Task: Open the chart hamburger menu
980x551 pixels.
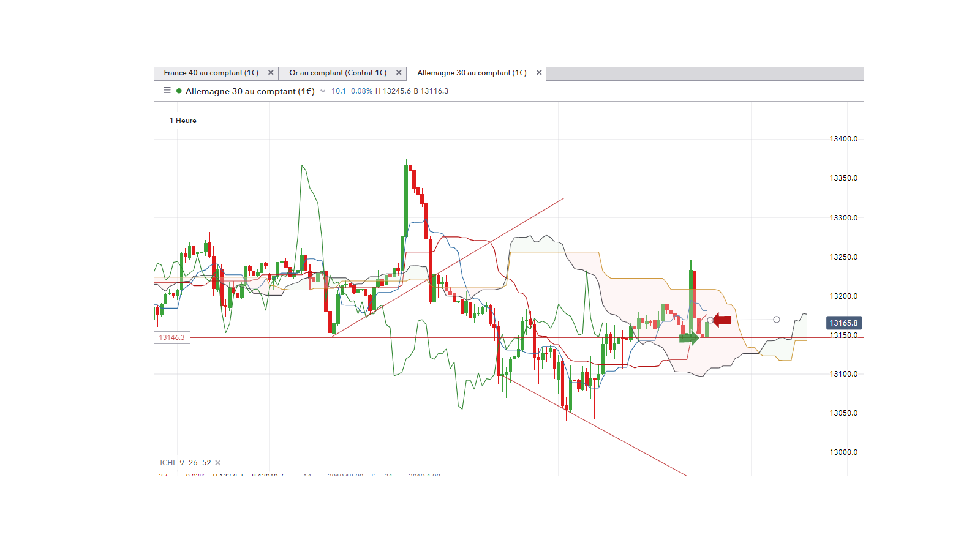Action: pos(167,91)
